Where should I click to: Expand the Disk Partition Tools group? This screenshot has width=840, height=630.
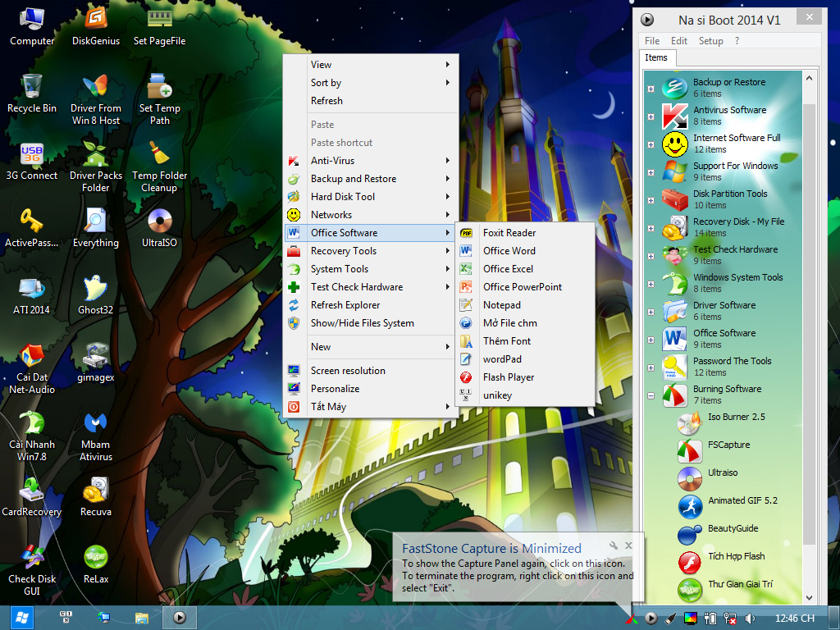pyautogui.click(x=651, y=200)
